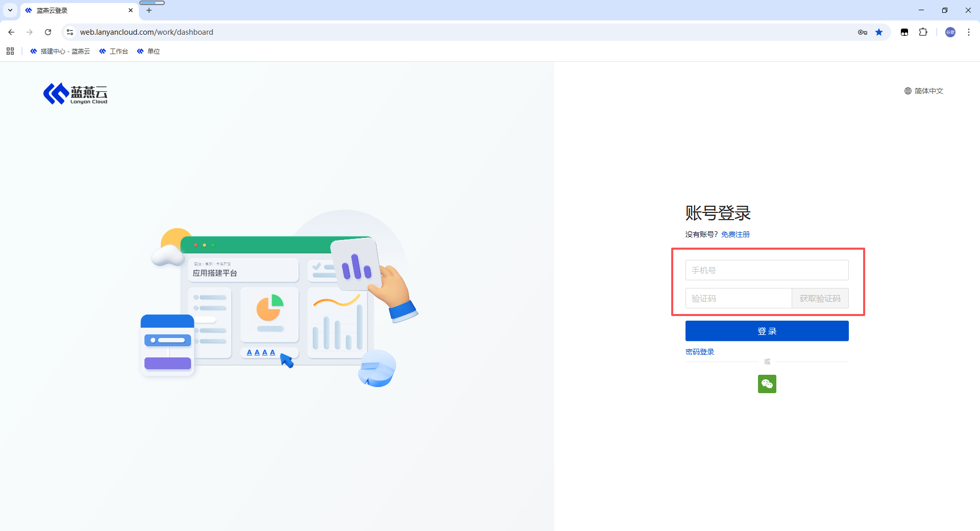Click the 手机号 phone number field

tap(767, 270)
